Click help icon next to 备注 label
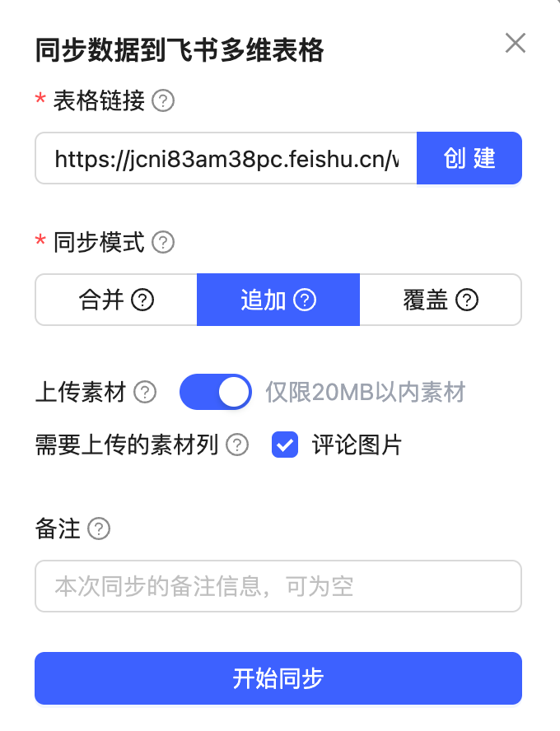Screen dimensions: 560x731 pyautogui.click(x=99, y=528)
